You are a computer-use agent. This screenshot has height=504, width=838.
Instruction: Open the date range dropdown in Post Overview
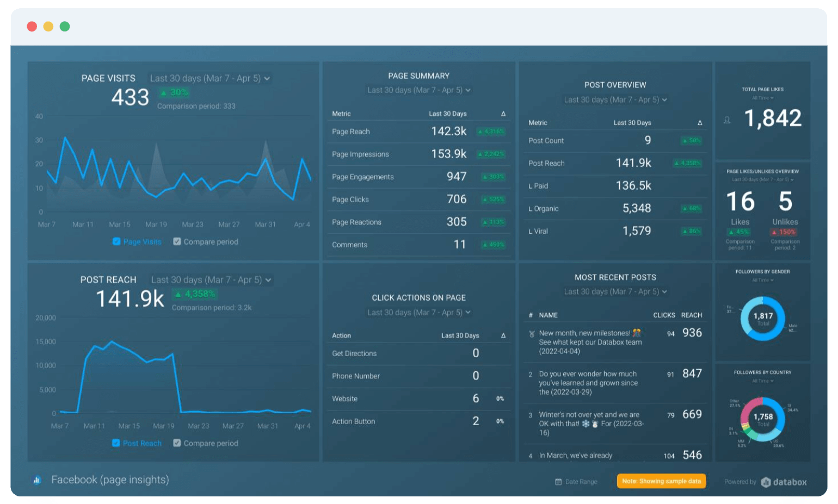[x=614, y=99]
